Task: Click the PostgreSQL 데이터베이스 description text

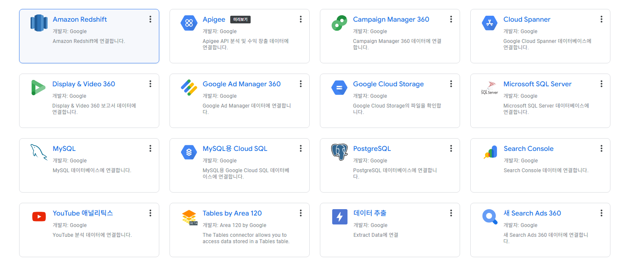Action: [x=395, y=173]
